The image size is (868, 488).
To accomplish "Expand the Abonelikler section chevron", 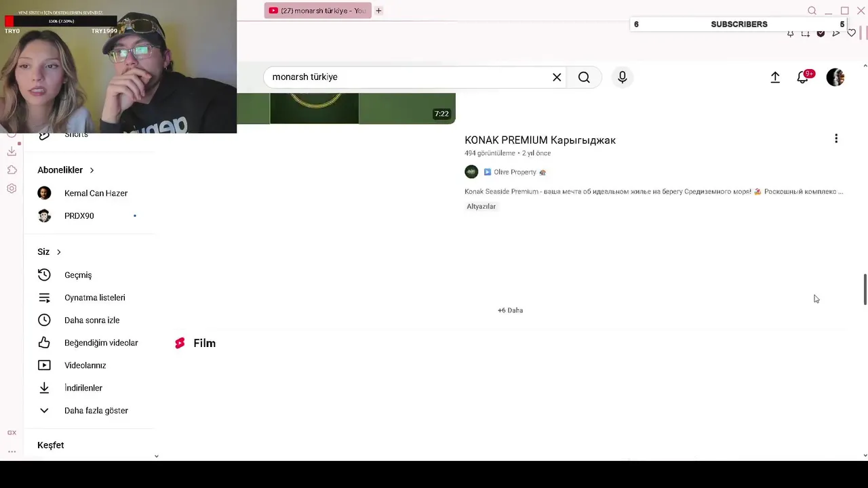I will (92, 170).
